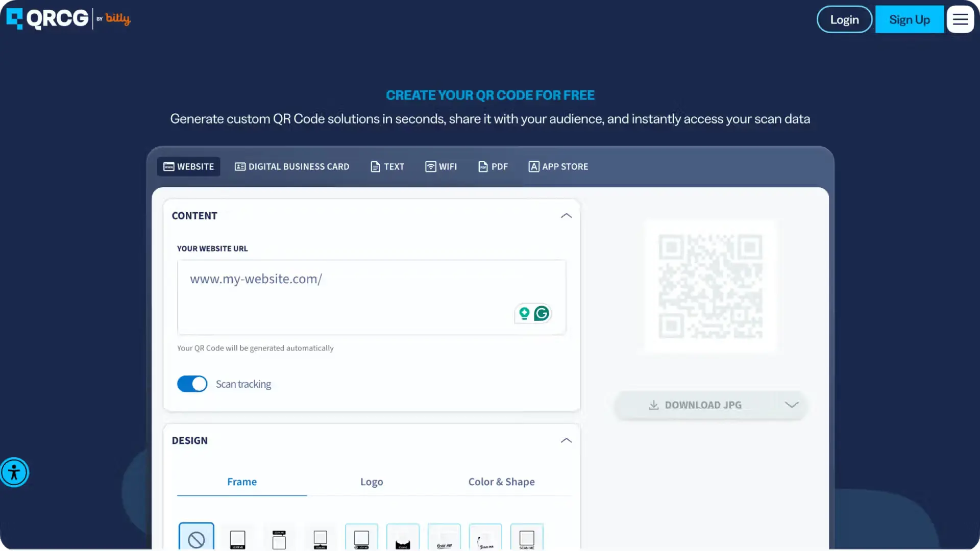Image resolution: width=980 pixels, height=551 pixels.
Task: Open the download format dropdown arrow
Action: (x=791, y=405)
